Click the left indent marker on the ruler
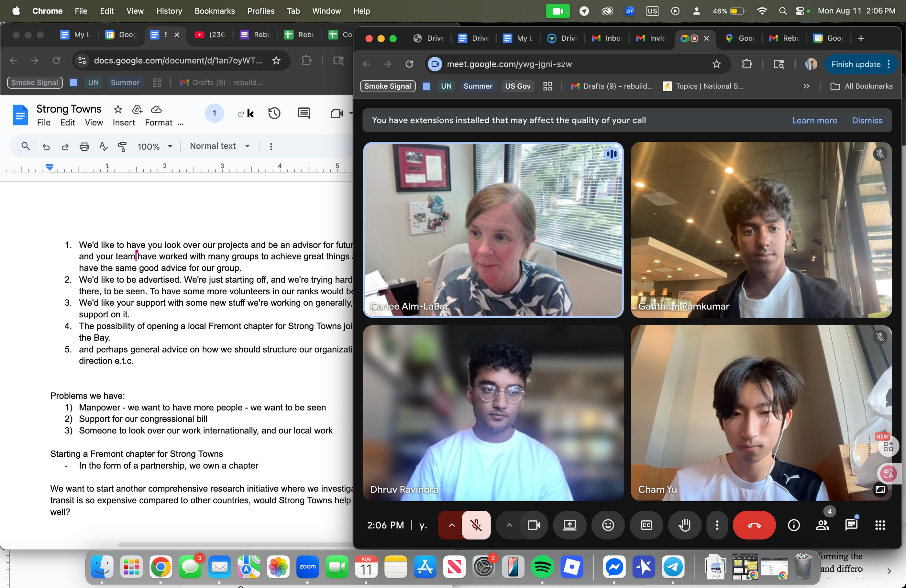906x588 pixels. click(x=50, y=168)
